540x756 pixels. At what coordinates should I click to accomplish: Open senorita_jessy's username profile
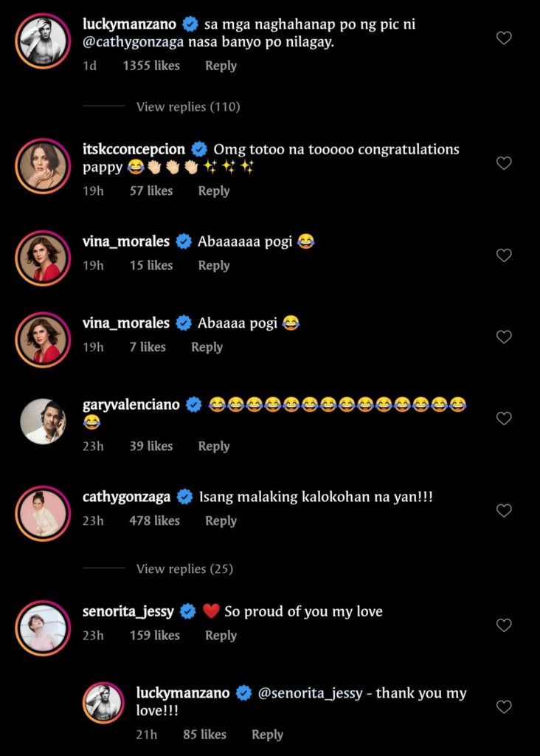pyautogui.click(x=128, y=611)
